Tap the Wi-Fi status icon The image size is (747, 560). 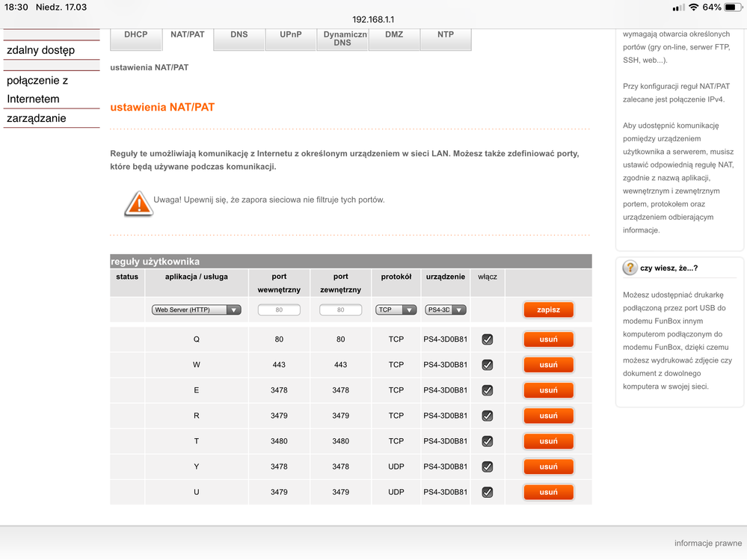[693, 7]
